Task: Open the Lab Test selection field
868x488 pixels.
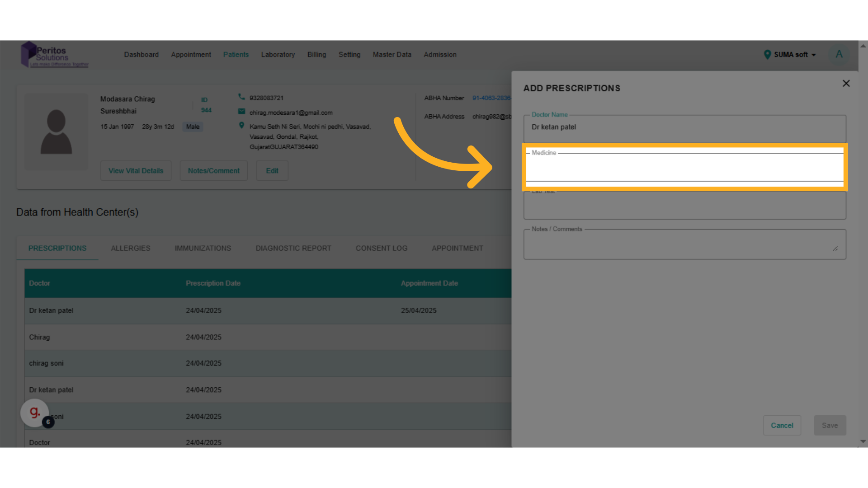Action: [684, 207]
